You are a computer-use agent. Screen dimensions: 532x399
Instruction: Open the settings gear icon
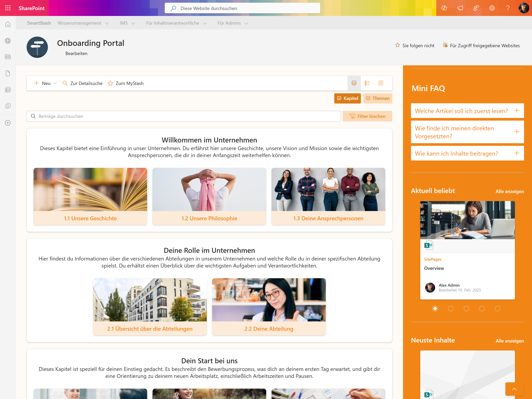click(x=492, y=8)
